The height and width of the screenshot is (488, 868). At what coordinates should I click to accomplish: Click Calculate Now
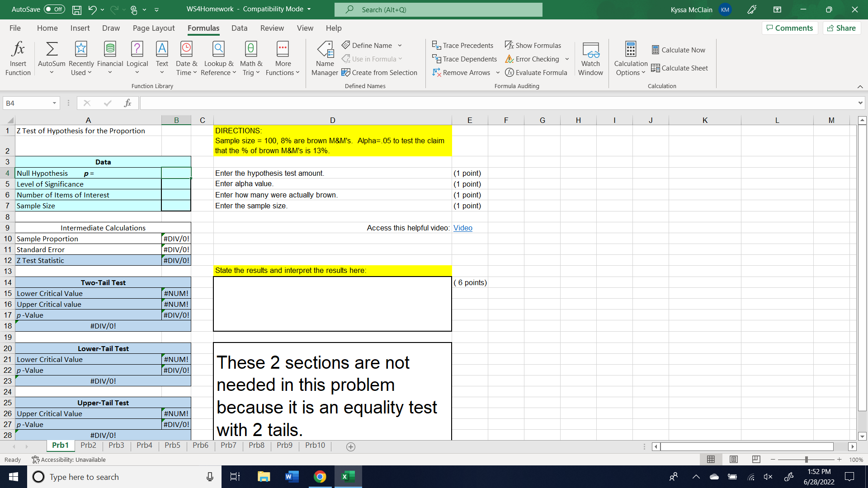tap(678, 50)
